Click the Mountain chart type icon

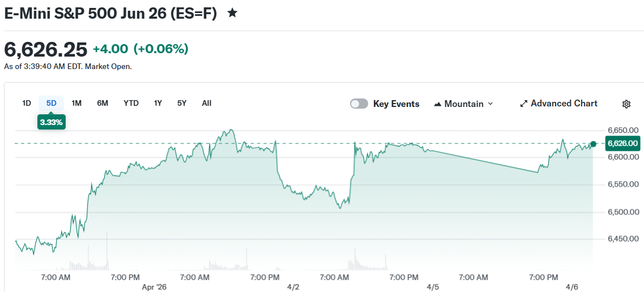point(438,104)
